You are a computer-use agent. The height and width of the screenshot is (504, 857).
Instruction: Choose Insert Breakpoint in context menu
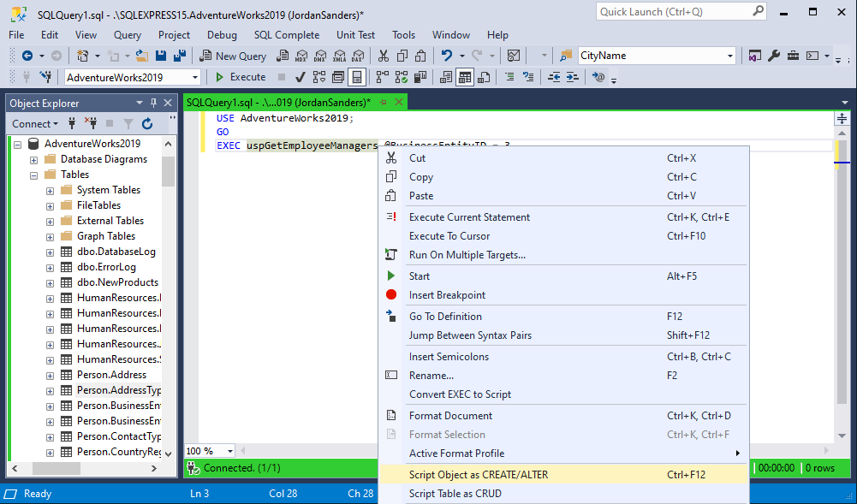pyautogui.click(x=563, y=295)
